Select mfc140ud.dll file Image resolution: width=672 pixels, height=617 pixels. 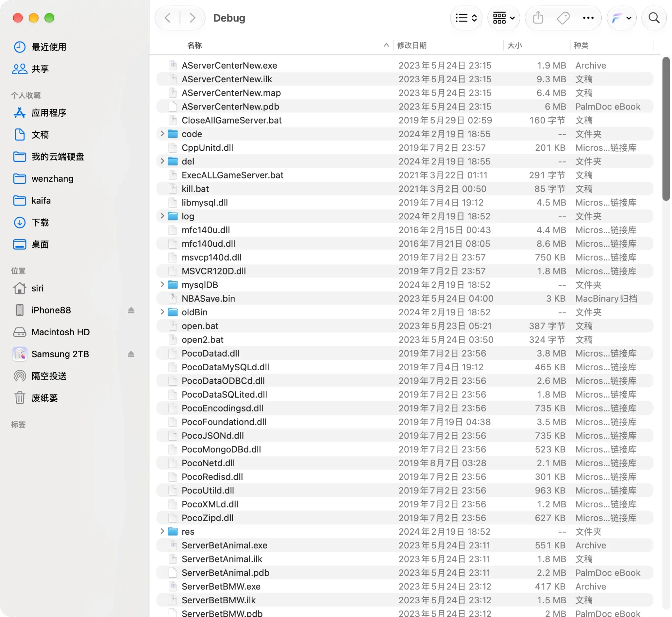pos(405,244)
